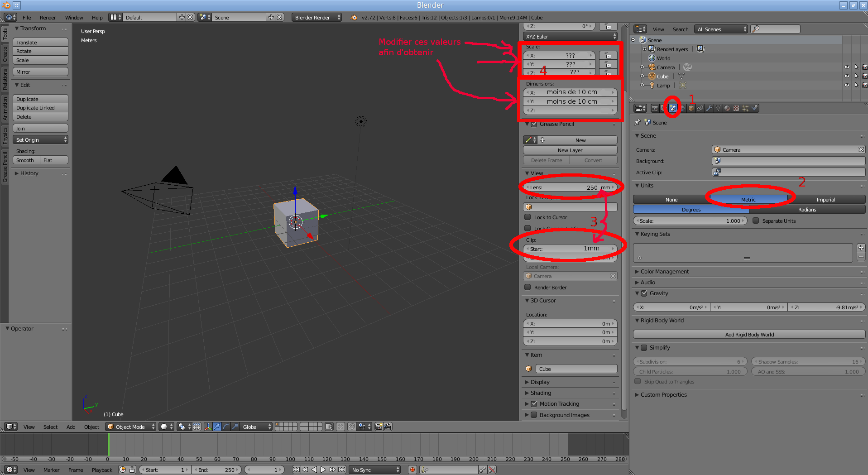Screen dimensions: 868x475
Task: Enable the Separate Units checkbox
Action: [x=756, y=221]
